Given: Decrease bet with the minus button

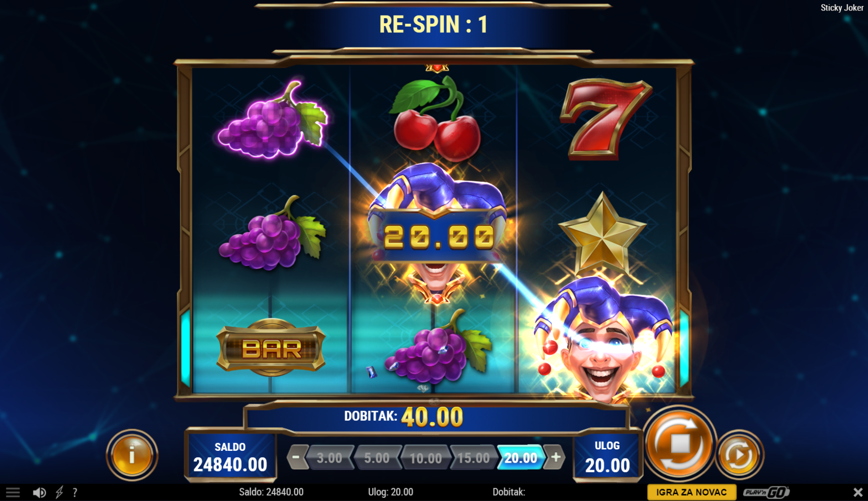Looking at the screenshot, I should [x=296, y=457].
